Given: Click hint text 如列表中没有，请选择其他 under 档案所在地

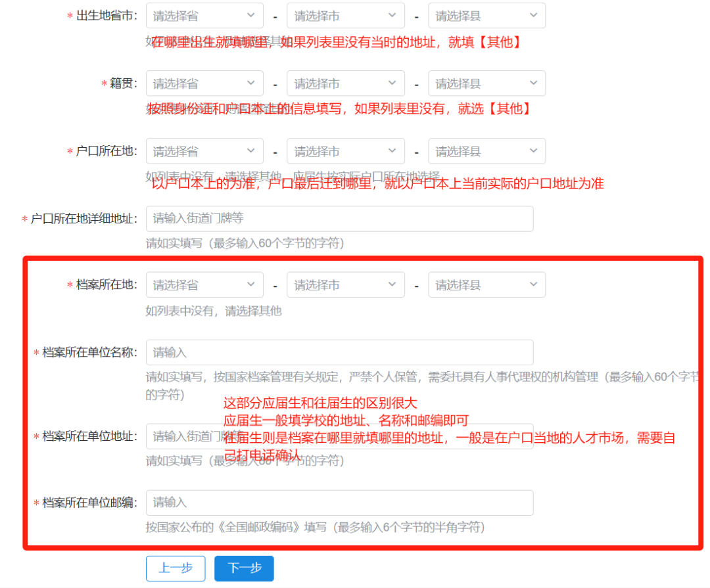Looking at the screenshot, I should pos(214,311).
